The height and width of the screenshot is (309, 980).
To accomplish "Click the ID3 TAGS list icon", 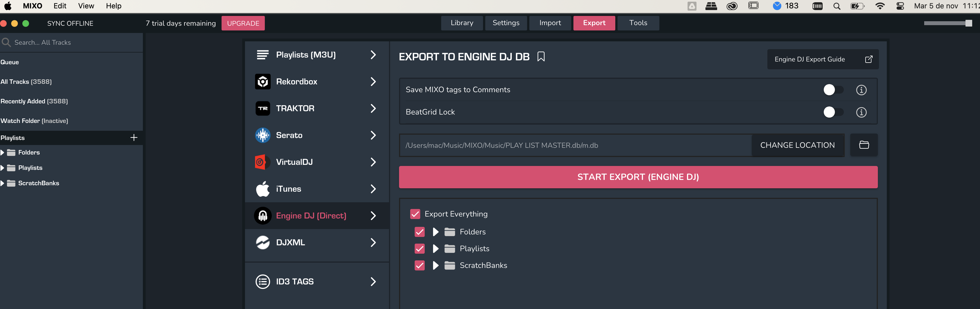I will [x=263, y=282].
